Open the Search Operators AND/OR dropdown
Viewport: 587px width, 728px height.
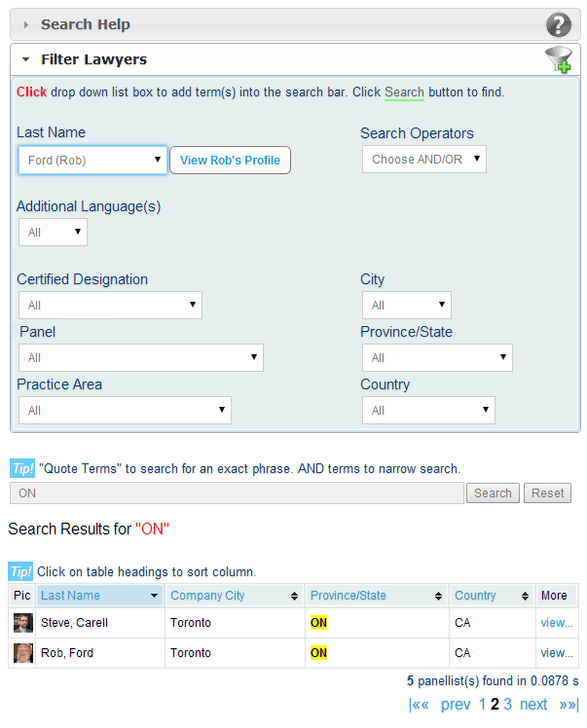(x=424, y=160)
